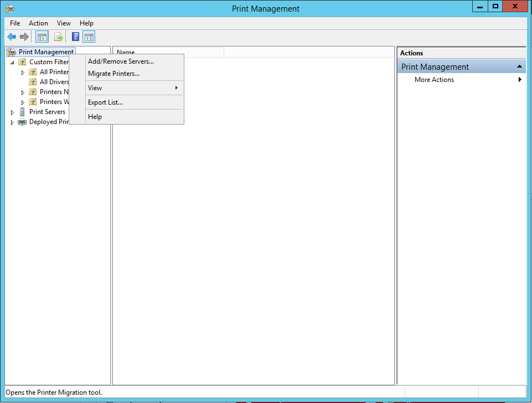Click the Name column header
The image size is (532, 403).
168,52
